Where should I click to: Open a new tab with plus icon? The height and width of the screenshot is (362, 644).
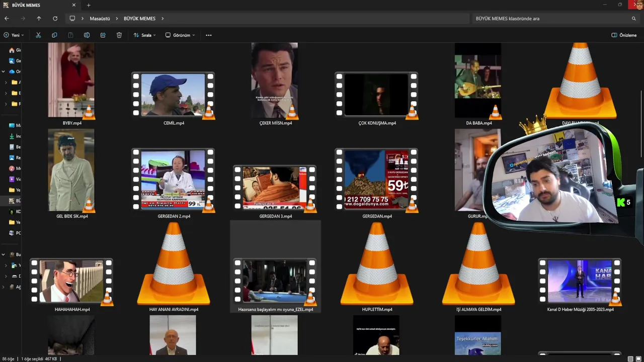89,5
